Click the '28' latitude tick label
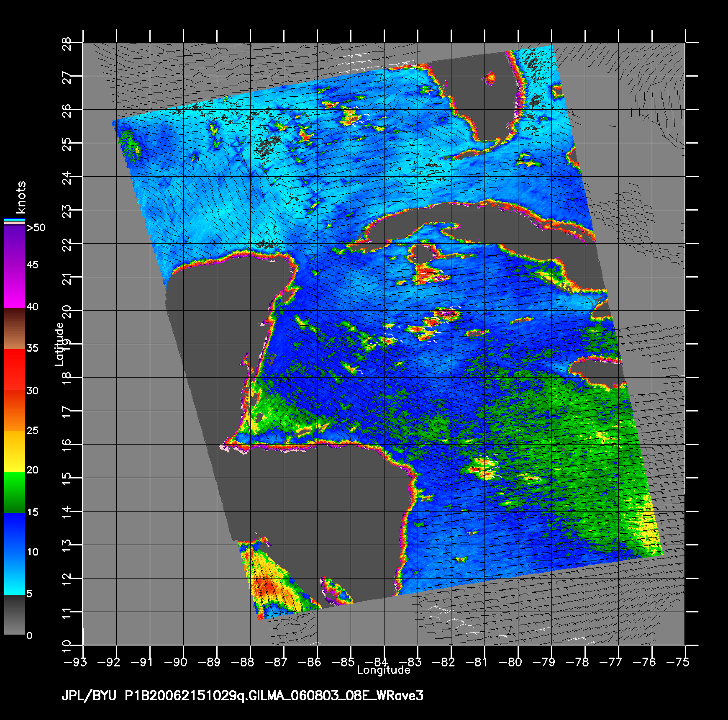The height and width of the screenshot is (720, 728). 67,44
